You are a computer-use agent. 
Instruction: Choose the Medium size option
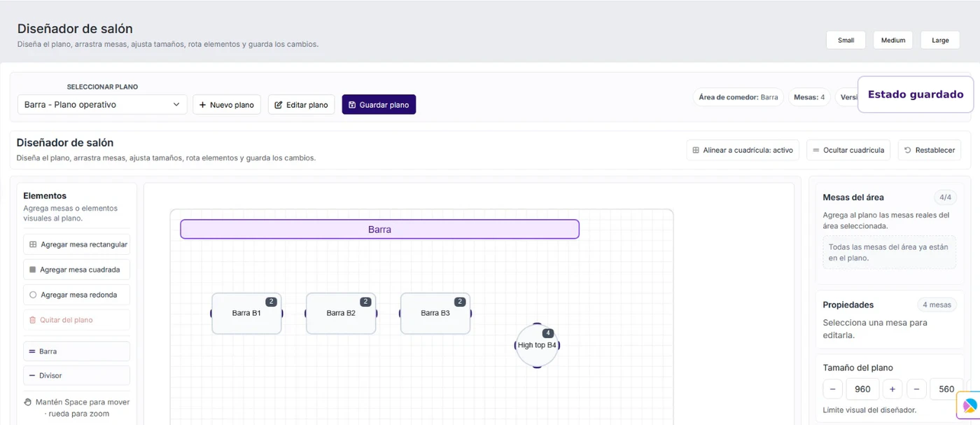point(893,40)
